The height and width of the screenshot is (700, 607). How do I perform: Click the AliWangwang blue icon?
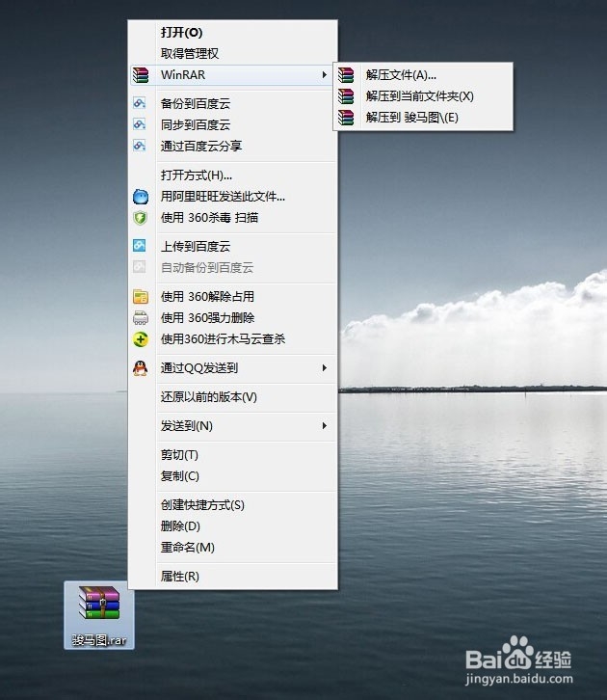(x=141, y=197)
